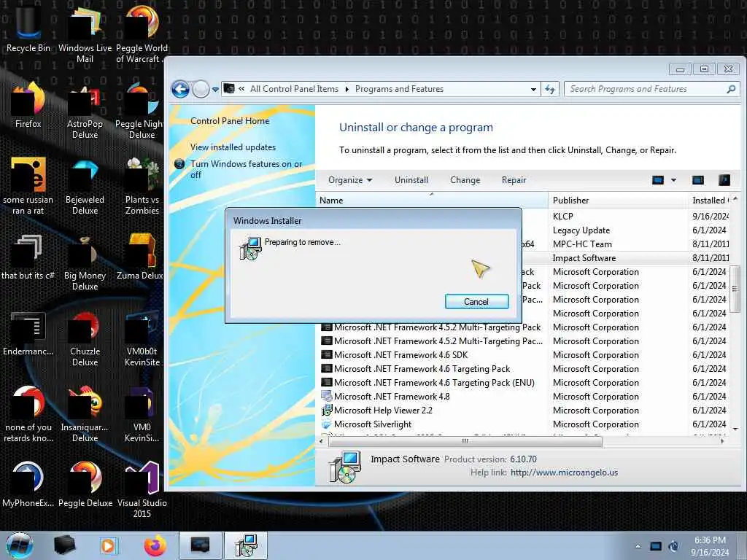Select the Endermanch desktop icon
Image resolution: width=747 pixels, height=560 pixels.
click(x=28, y=332)
